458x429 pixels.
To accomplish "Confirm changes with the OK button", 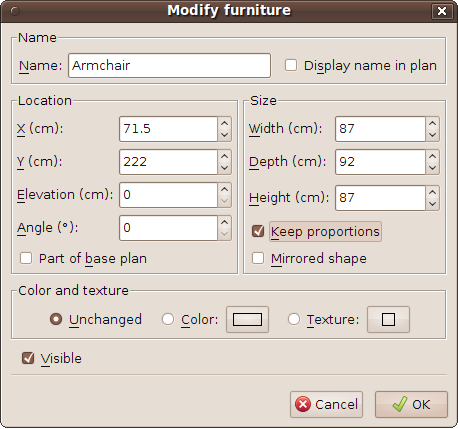I will tap(411, 404).
